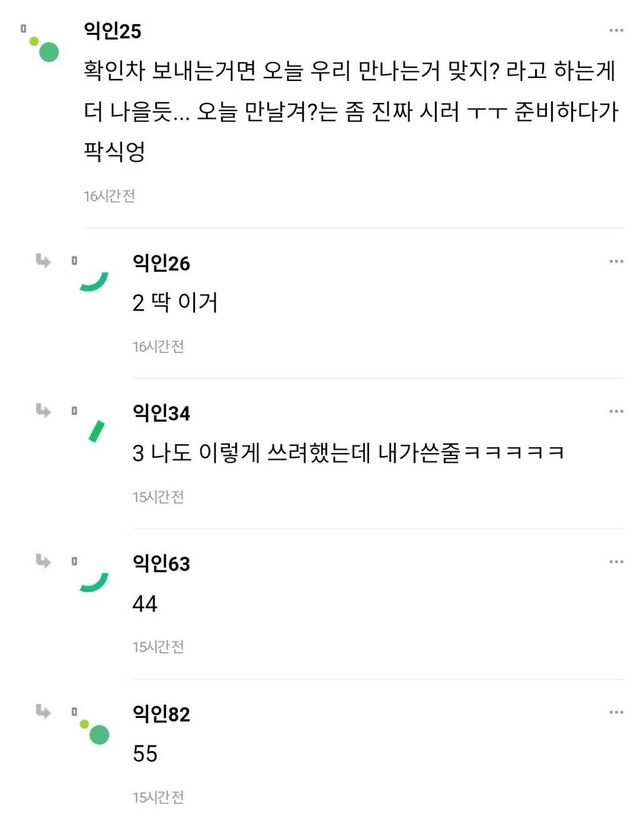Click 익인26's green arc profile avatar
Viewport: 640px width, 819px height.
pyautogui.click(x=94, y=280)
